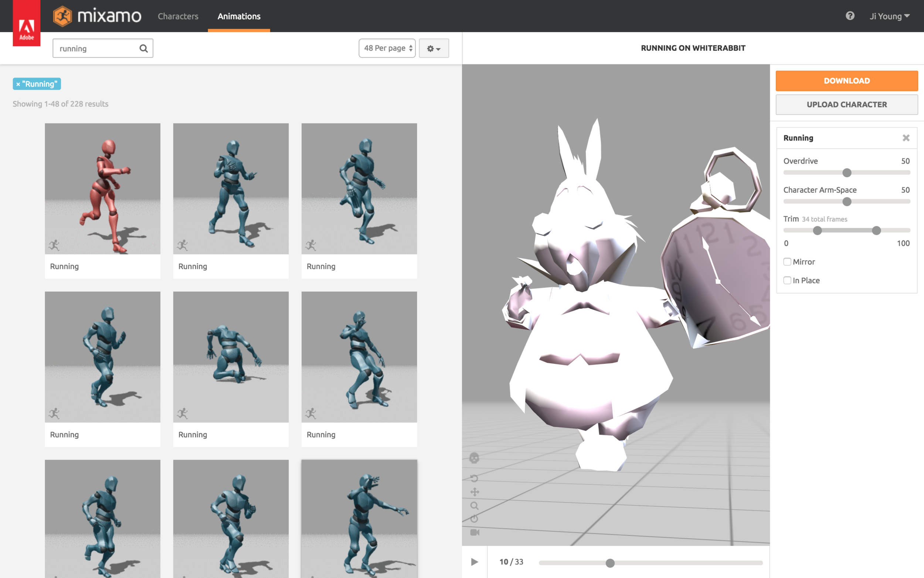This screenshot has height=578, width=924.
Task: Click the orange DOWNLOAD button
Action: coord(846,81)
